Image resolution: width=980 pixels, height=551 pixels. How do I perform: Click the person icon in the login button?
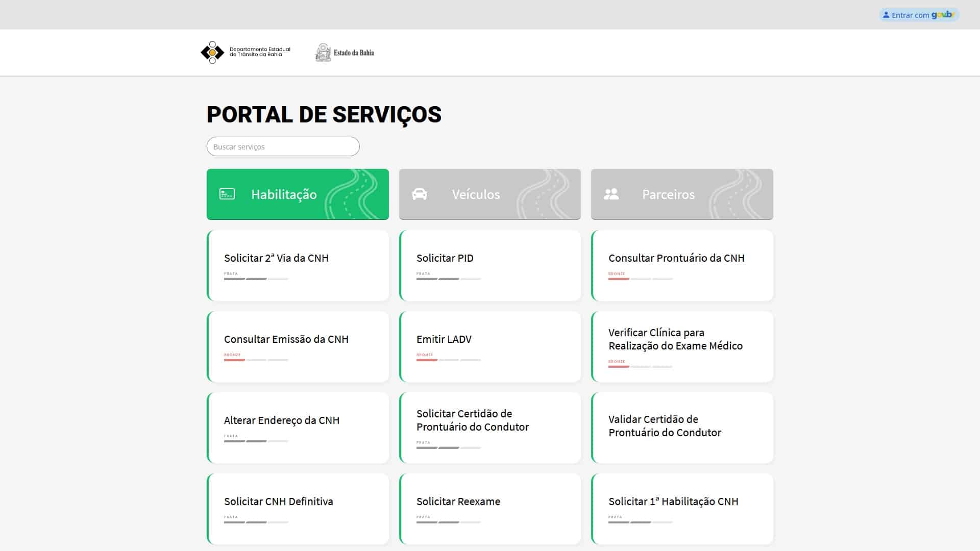886,15
